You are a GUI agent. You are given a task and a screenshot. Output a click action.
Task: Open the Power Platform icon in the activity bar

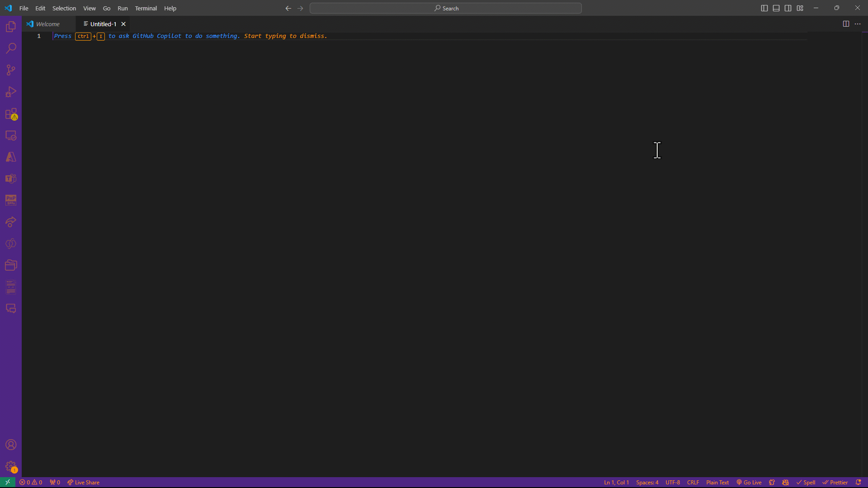[x=11, y=244]
